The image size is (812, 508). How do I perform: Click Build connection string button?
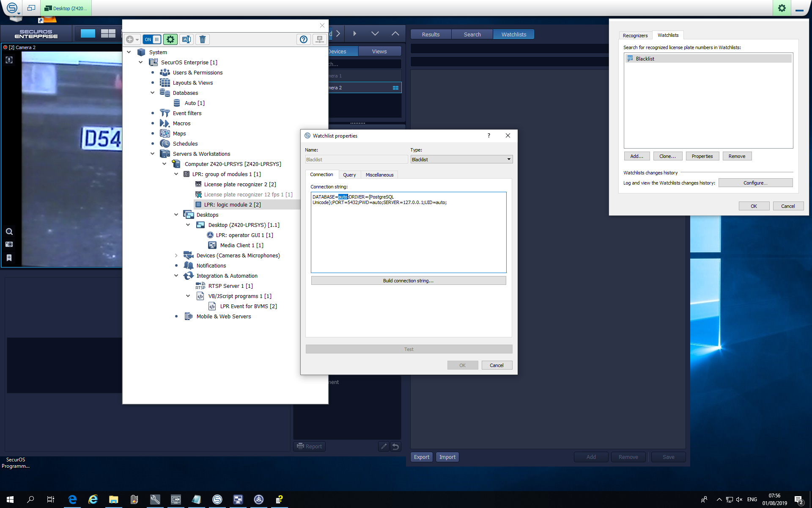[408, 281]
